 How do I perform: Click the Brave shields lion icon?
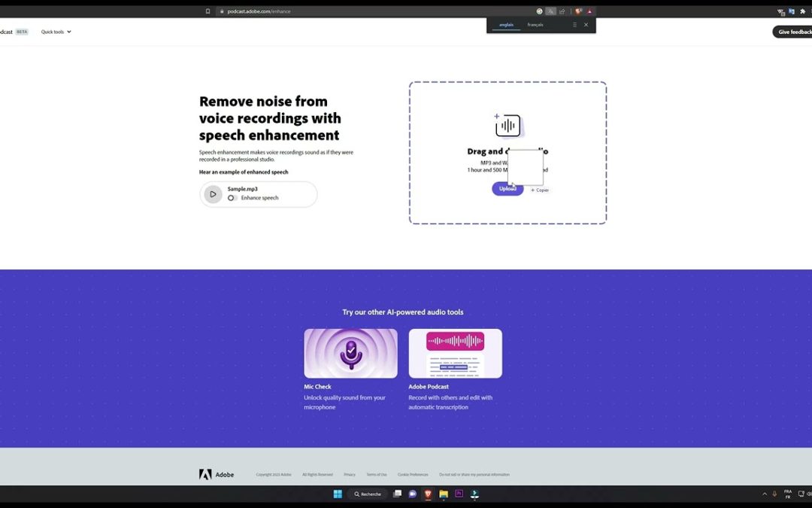(x=578, y=11)
